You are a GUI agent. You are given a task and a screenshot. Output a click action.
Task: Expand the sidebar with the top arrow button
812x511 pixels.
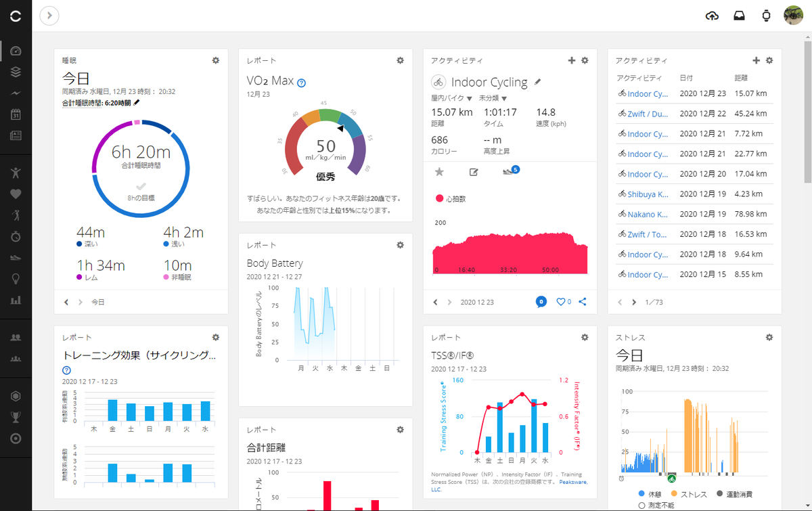(x=49, y=16)
